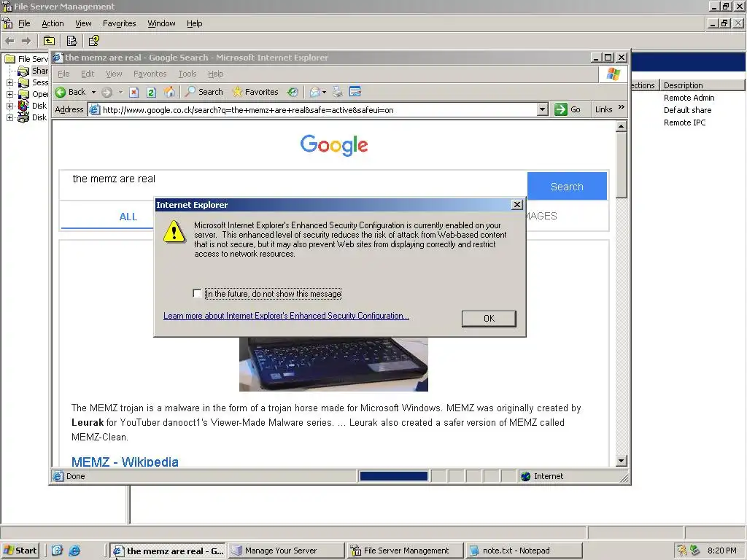747x560 pixels.
Task: Click the page icon beside the address URL
Action: point(95,110)
